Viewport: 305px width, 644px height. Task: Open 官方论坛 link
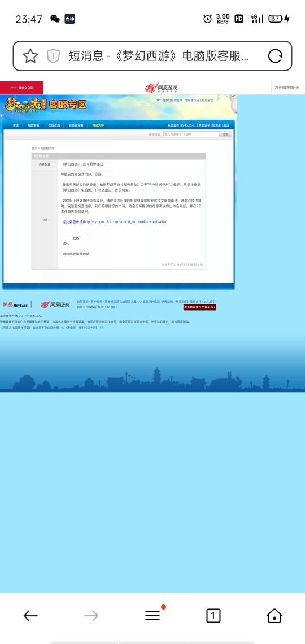point(207,100)
